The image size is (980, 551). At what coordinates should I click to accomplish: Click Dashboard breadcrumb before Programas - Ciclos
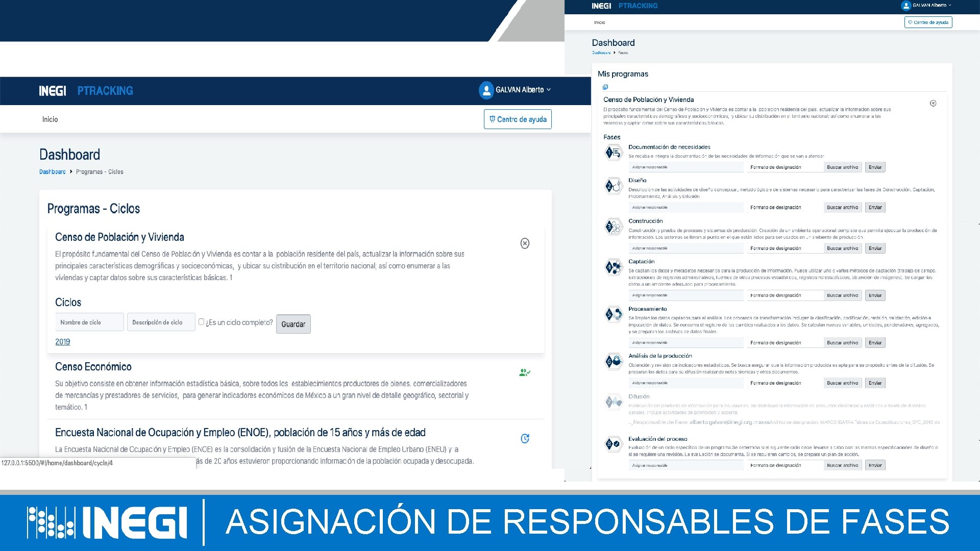(52, 172)
